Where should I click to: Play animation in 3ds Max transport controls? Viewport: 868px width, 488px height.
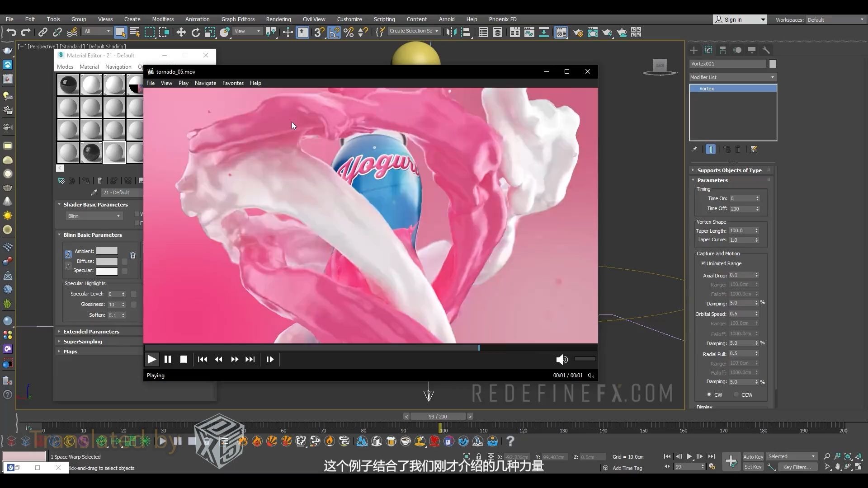(x=689, y=457)
